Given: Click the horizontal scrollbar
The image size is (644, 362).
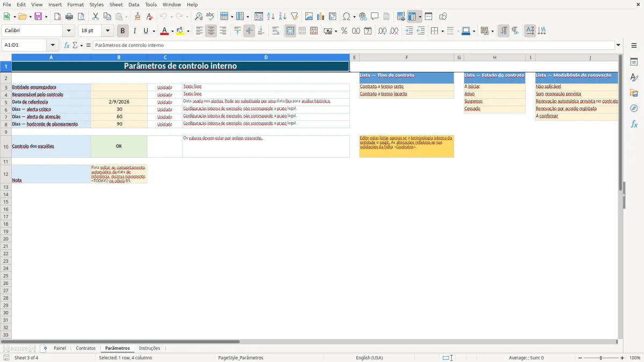Looking at the screenshot, I should [x=120, y=341].
